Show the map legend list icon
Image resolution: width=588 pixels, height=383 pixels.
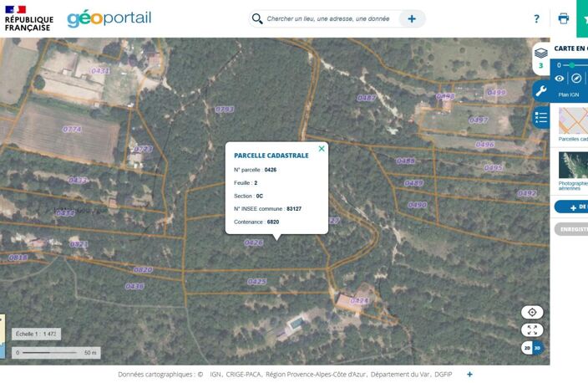point(541,117)
